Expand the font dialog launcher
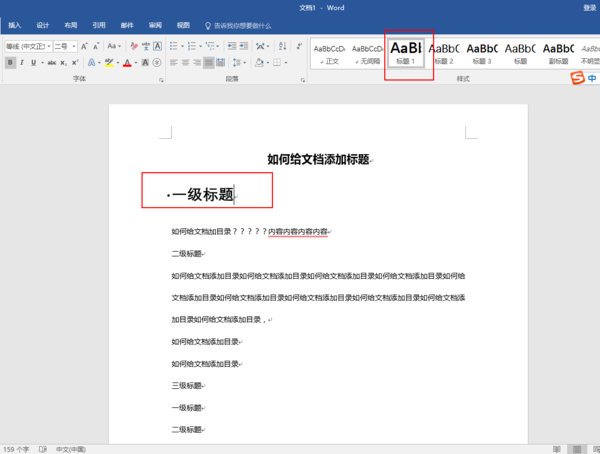The height and width of the screenshot is (454, 600). [161, 79]
